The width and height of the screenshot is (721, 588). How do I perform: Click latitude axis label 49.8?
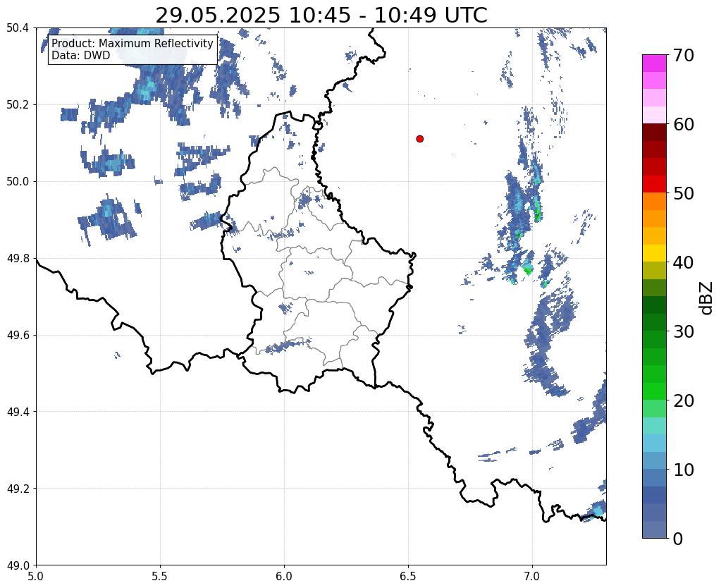[18, 259]
